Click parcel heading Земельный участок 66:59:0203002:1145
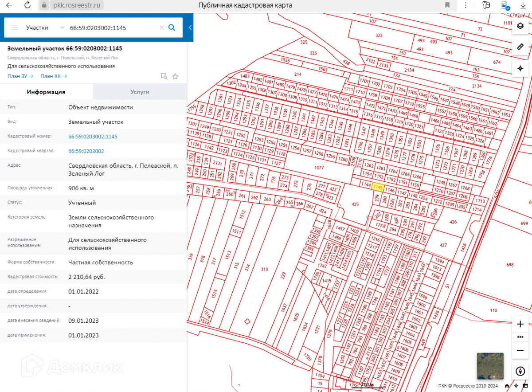 (x=65, y=48)
